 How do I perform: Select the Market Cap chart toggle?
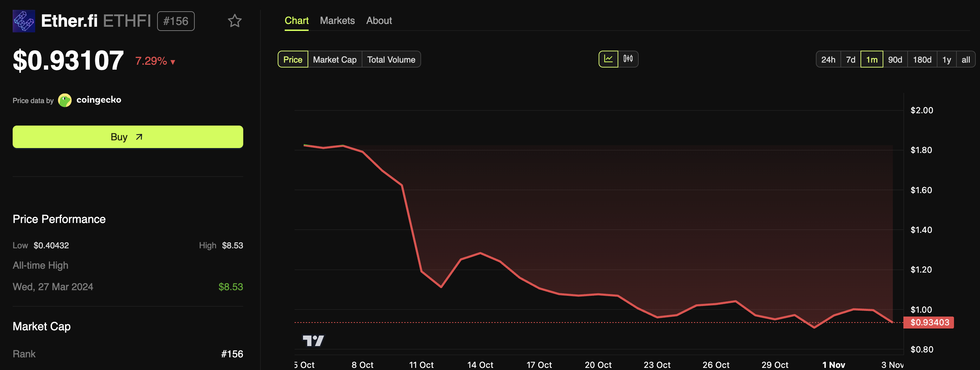[335, 59]
